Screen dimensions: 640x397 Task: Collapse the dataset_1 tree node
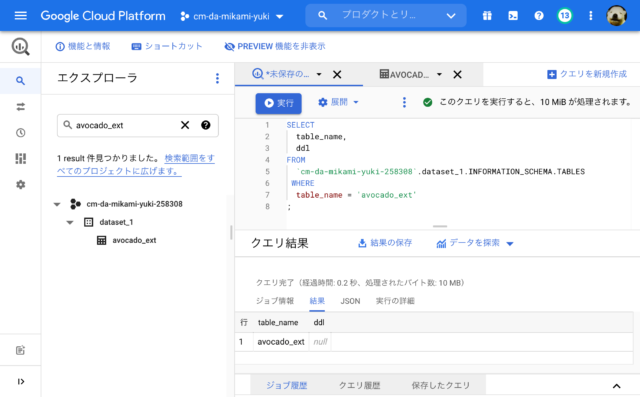tap(70, 223)
